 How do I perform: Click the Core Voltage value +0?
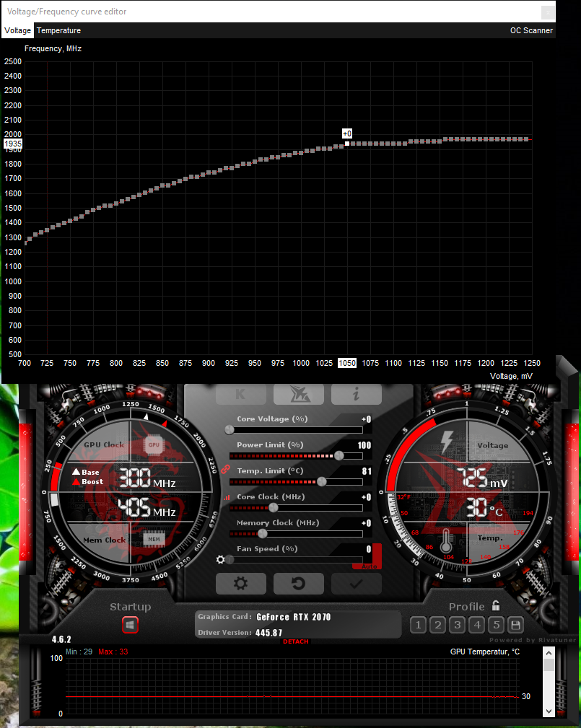(367, 419)
